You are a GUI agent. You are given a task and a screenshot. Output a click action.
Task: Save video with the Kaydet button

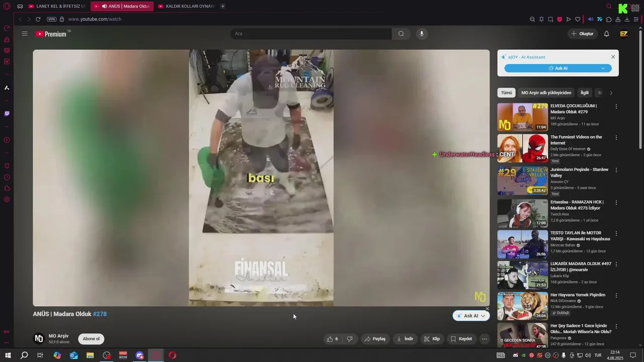click(461, 339)
